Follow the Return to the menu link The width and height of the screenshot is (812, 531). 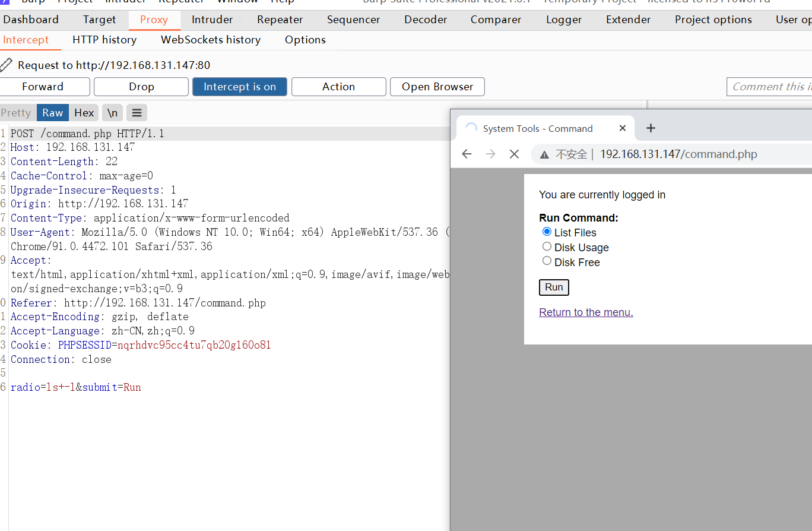coord(586,312)
